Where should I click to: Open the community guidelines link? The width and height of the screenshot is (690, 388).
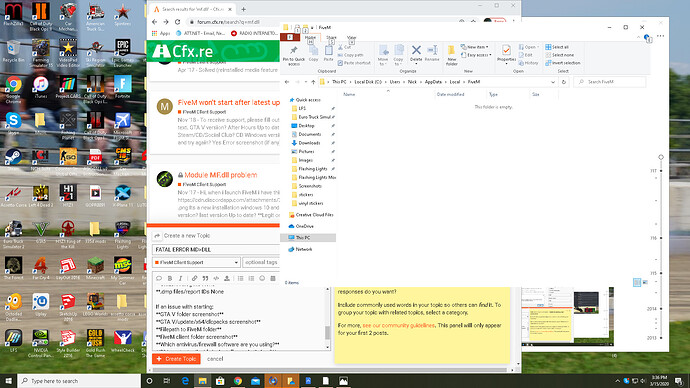point(398,326)
